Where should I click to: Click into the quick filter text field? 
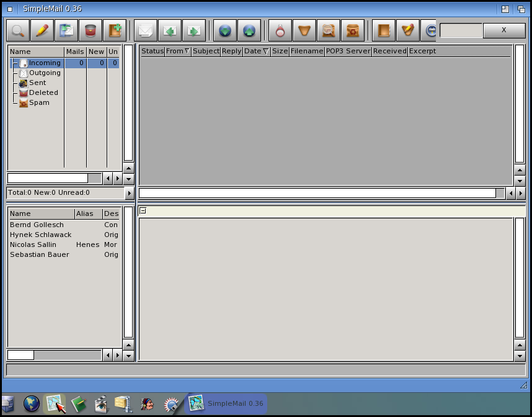click(x=461, y=30)
